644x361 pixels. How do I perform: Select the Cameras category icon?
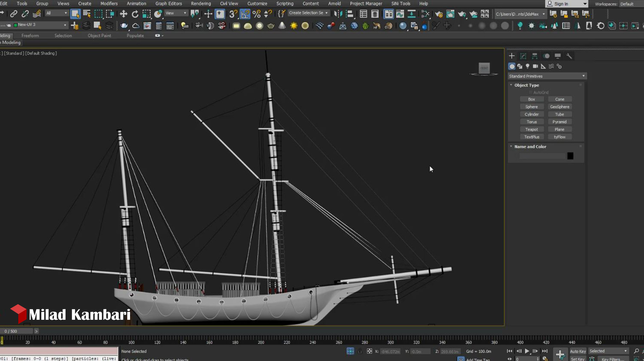(535, 66)
